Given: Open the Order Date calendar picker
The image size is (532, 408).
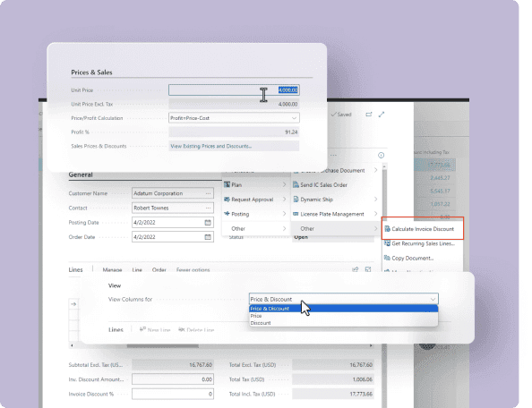Looking at the screenshot, I should click(208, 237).
